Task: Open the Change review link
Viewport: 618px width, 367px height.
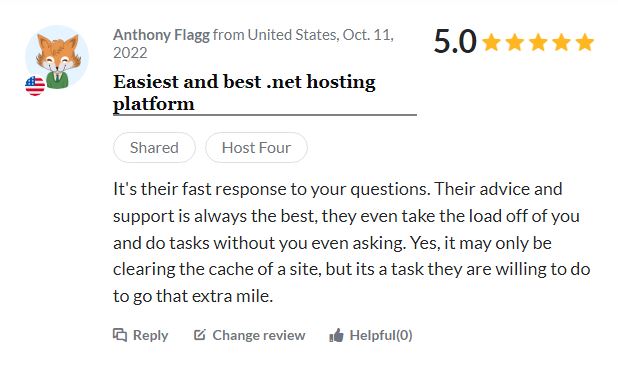Action: 259,335
